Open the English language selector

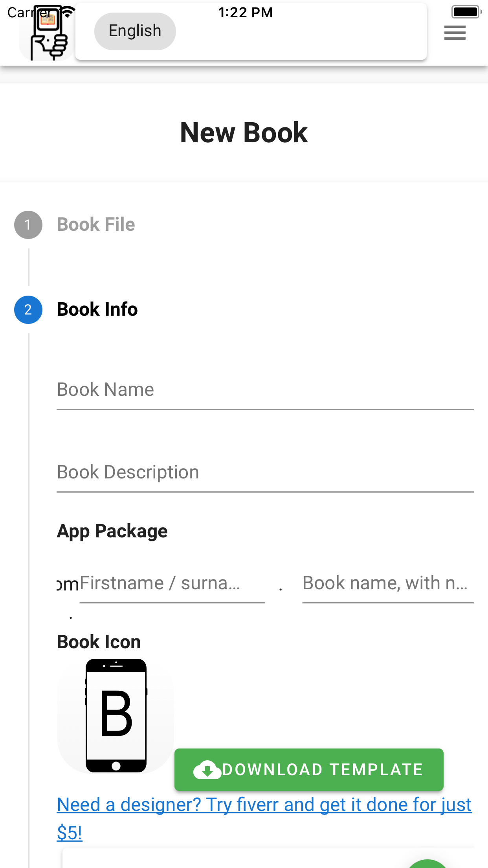(135, 31)
